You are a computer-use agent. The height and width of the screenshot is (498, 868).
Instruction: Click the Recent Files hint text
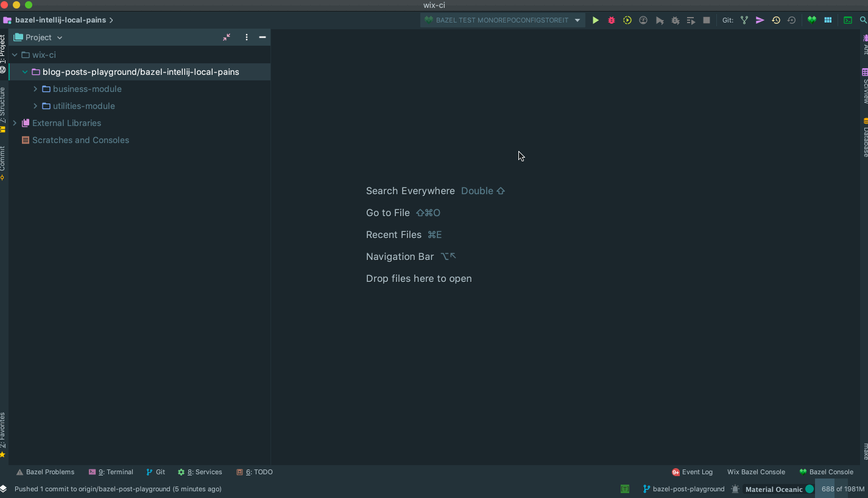(x=393, y=234)
